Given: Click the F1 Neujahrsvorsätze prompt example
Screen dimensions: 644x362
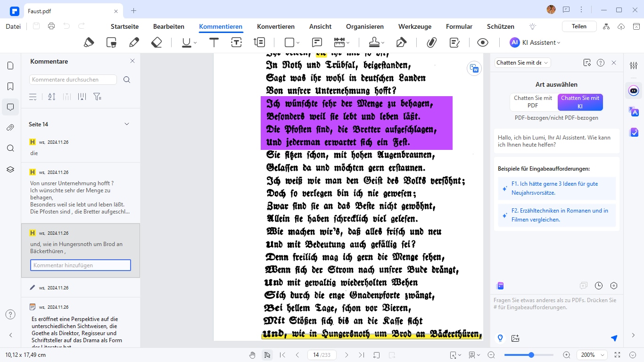Looking at the screenshot, I should coord(557,189).
